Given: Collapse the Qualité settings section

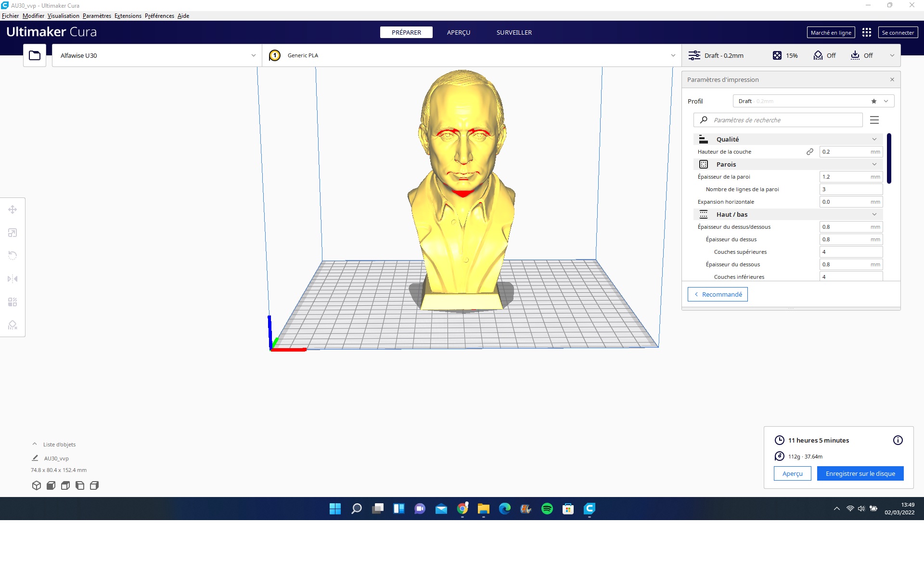Looking at the screenshot, I should tap(874, 139).
